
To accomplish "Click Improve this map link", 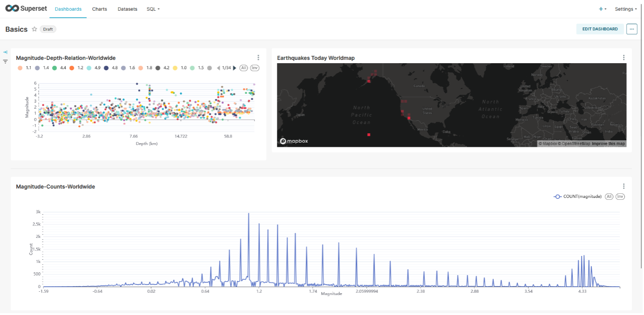I will [608, 144].
